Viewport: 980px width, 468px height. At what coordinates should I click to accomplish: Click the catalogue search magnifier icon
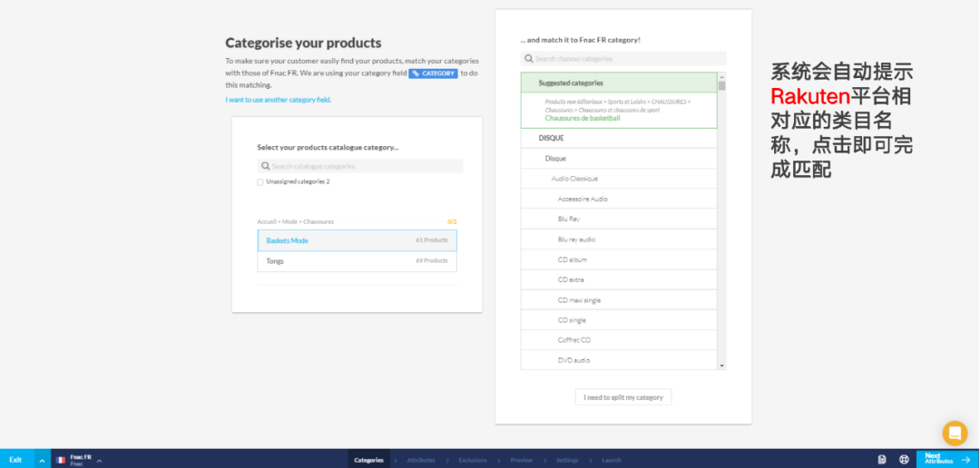click(x=266, y=166)
